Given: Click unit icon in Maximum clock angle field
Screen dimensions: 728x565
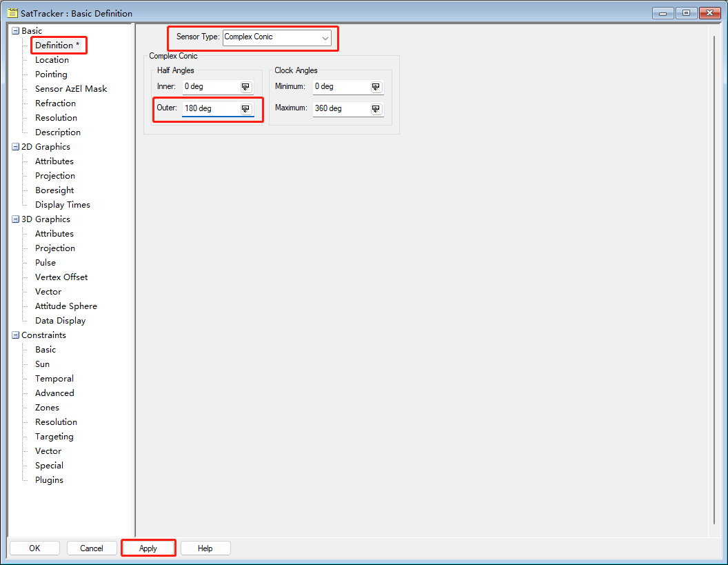Looking at the screenshot, I should point(376,109).
